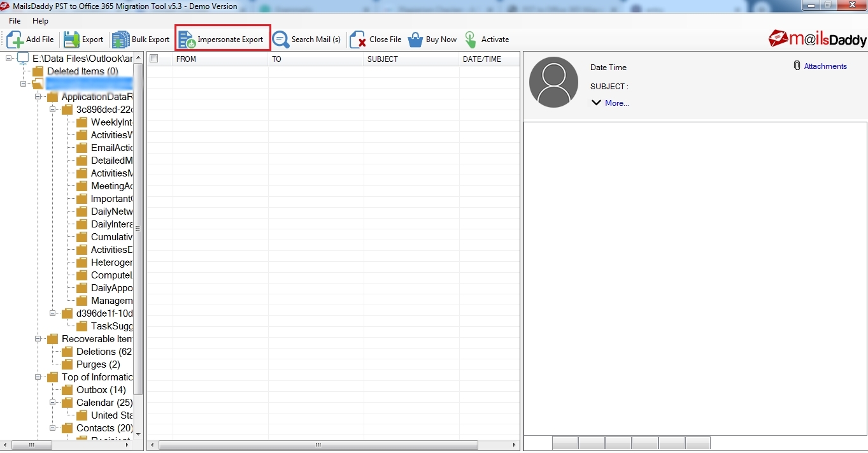Select the ActivitiesD folder
This screenshot has height=453, width=868.
(104, 249)
